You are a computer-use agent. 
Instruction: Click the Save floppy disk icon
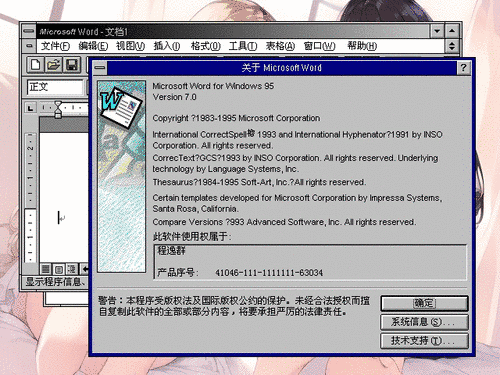point(72,65)
